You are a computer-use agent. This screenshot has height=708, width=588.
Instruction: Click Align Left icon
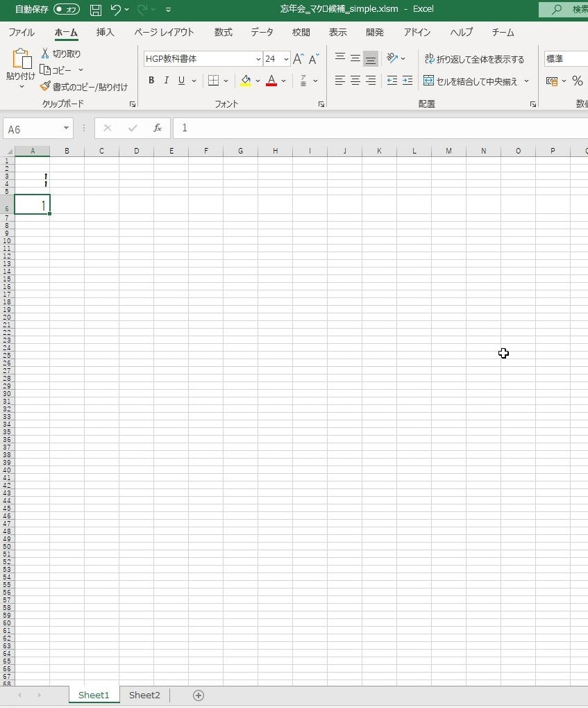(340, 81)
